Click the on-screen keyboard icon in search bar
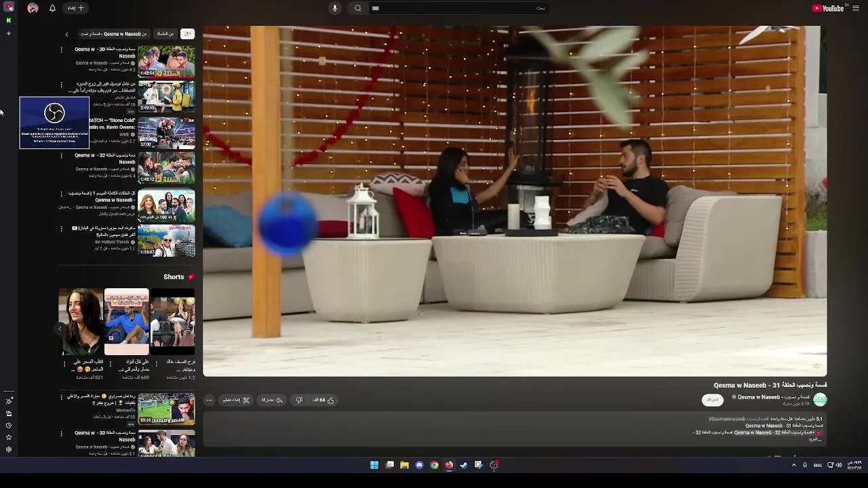This screenshot has height=488, width=868. pos(375,8)
